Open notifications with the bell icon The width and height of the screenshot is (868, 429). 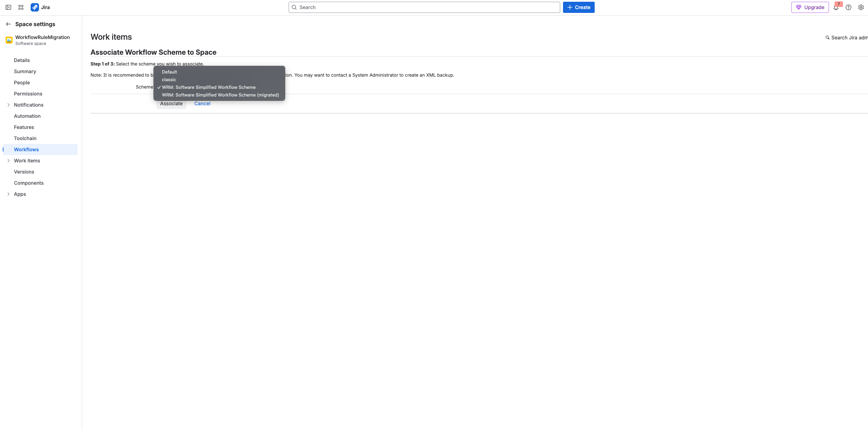tap(837, 7)
